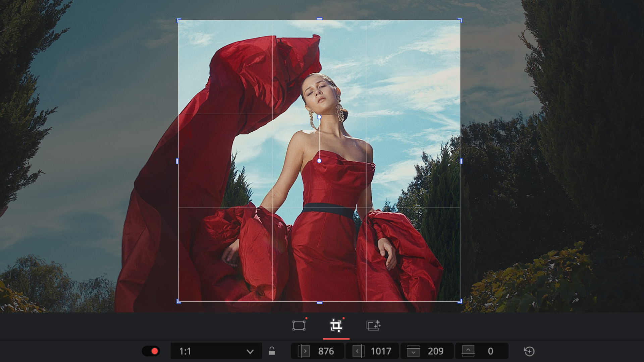Click the crop top icon
This screenshot has width=644, height=362.
tap(413, 351)
